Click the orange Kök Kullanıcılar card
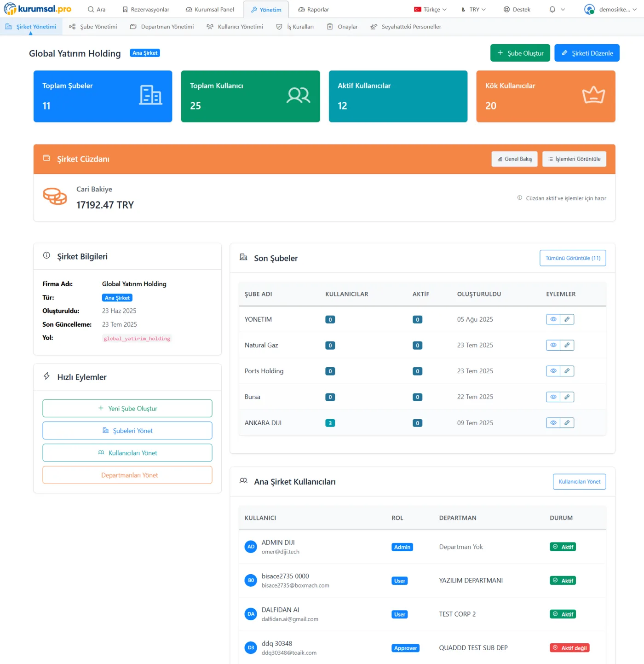 546,96
